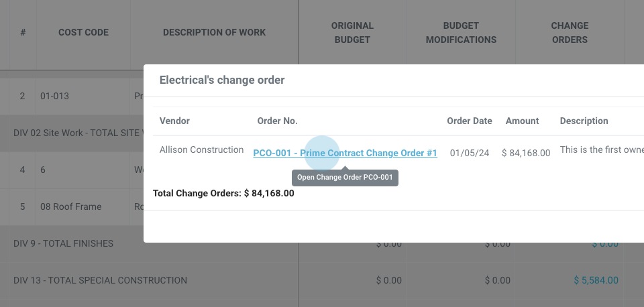Click the $5,584.00 change orders amount

point(596,280)
